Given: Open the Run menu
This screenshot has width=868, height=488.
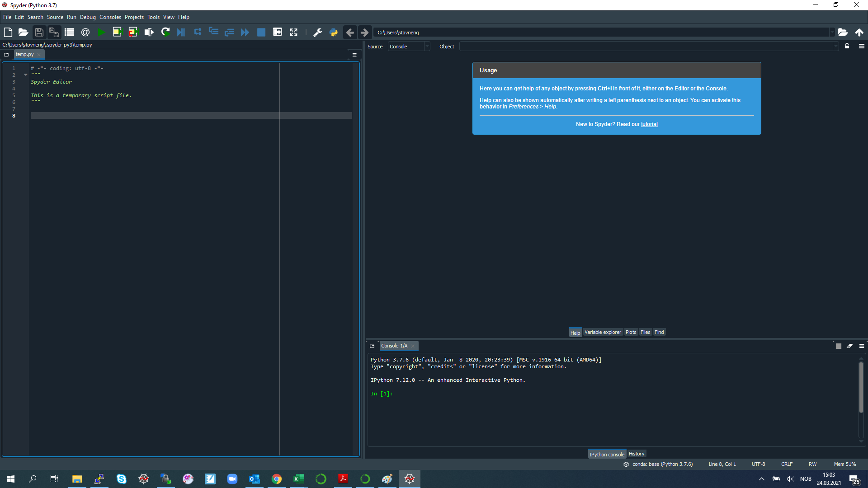Looking at the screenshot, I should coord(71,17).
